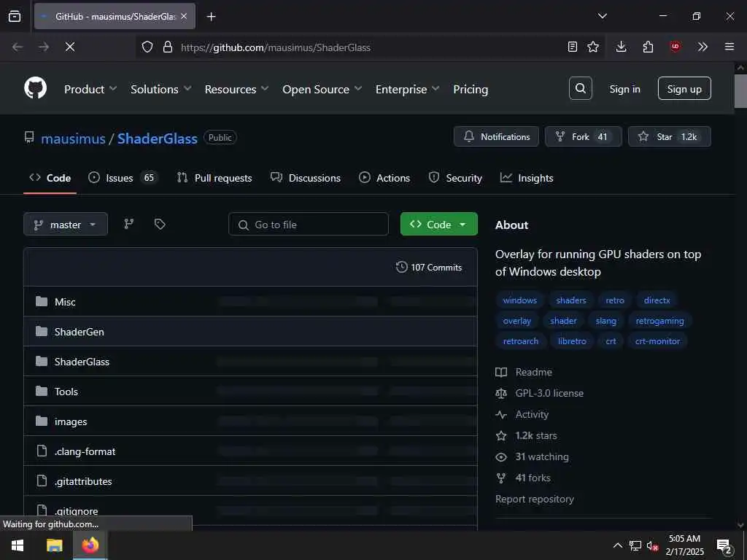Click the GPL-3.0 license link
The height and width of the screenshot is (560, 747).
549,393
